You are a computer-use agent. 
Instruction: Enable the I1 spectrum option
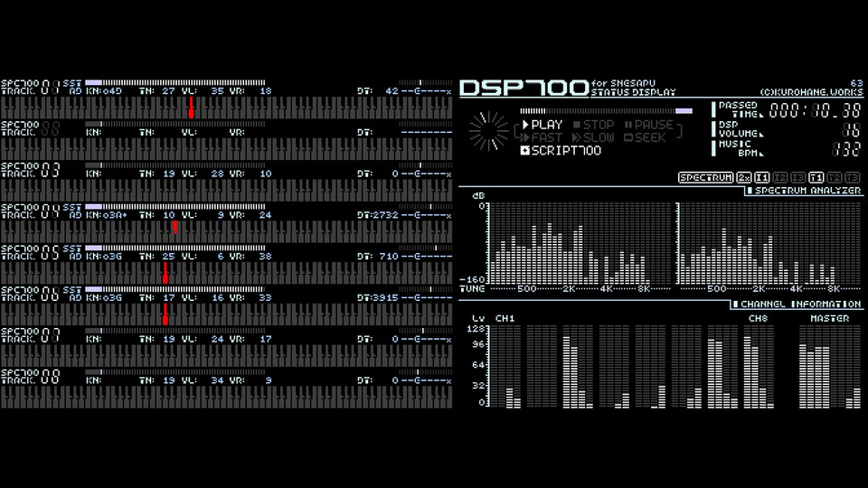tap(761, 178)
